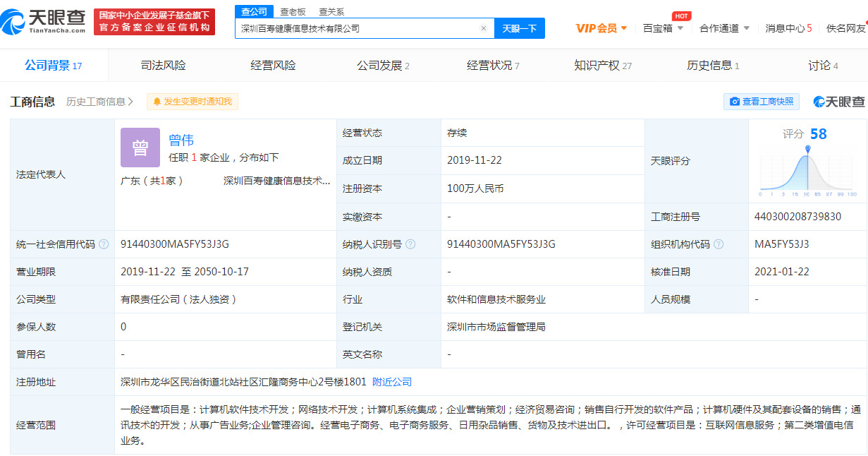The height and width of the screenshot is (456, 868).
Task: Expand 合作通道 menu
Action: pyautogui.click(x=725, y=28)
